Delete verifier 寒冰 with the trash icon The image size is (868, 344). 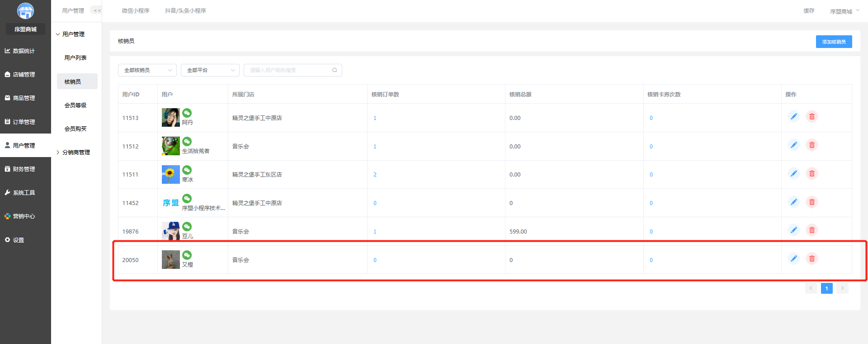812,174
